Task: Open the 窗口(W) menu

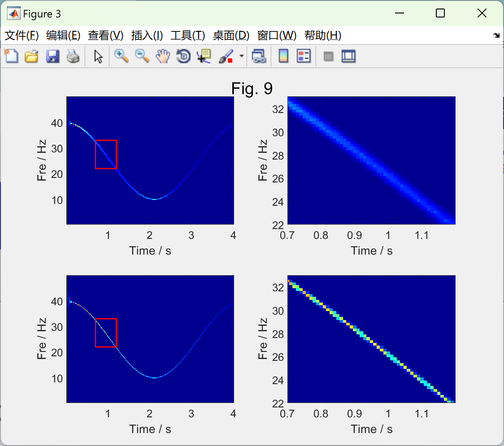Action: coord(277,35)
